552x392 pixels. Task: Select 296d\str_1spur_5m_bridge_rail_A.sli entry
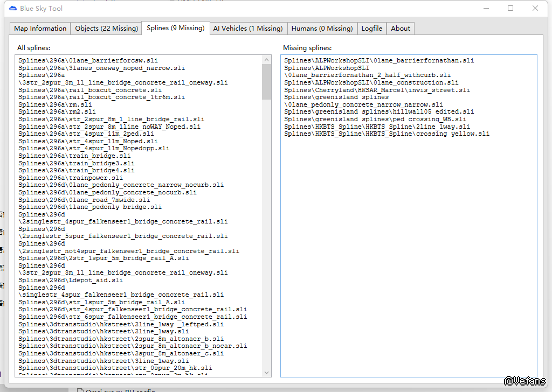click(x=101, y=303)
